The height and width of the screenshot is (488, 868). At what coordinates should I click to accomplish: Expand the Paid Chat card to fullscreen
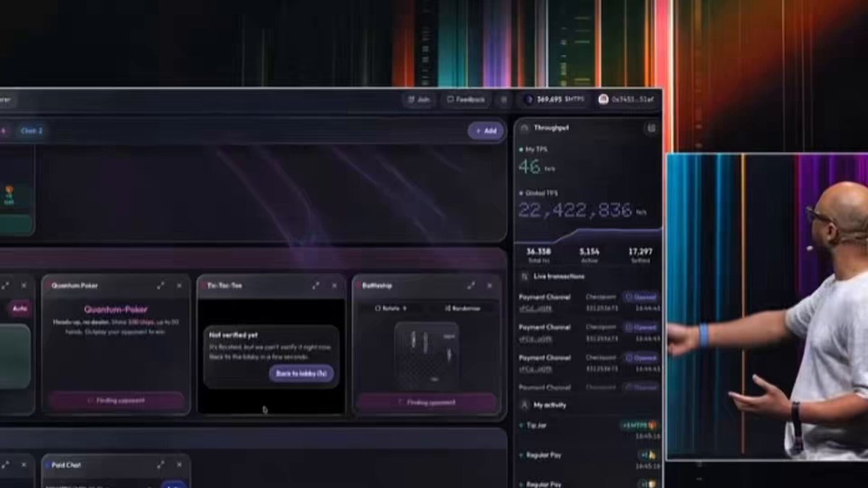click(x=161, y=465)
